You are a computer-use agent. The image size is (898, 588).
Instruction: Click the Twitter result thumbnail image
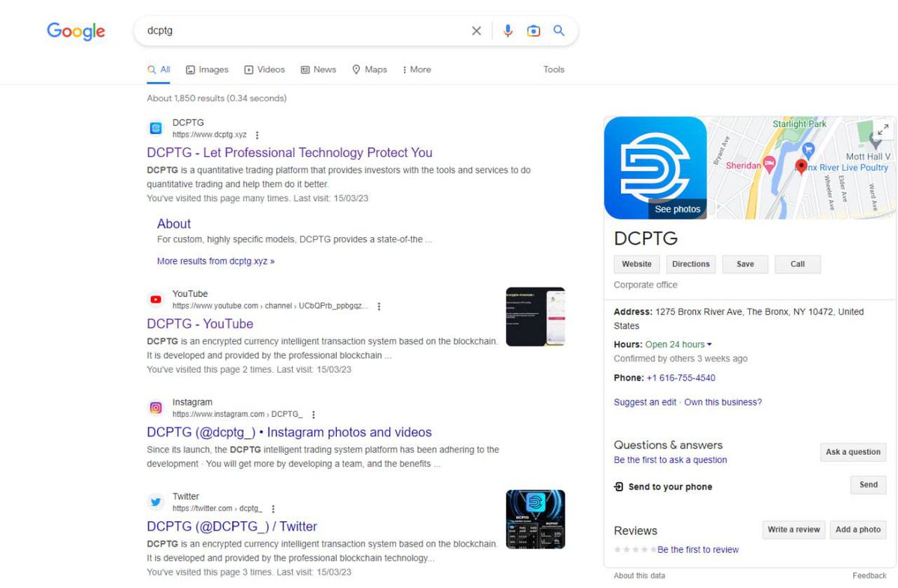pyautogui.click(x=535, y=519)
